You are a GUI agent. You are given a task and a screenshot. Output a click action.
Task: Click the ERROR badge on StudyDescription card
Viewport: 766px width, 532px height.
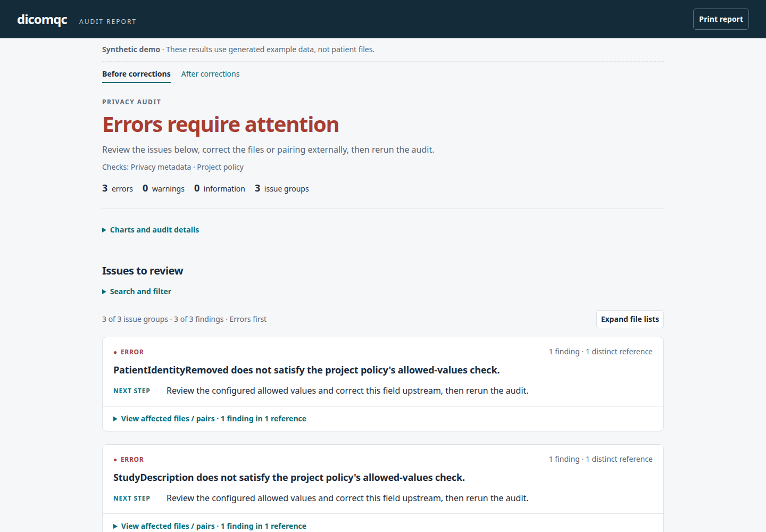[129, 460]
